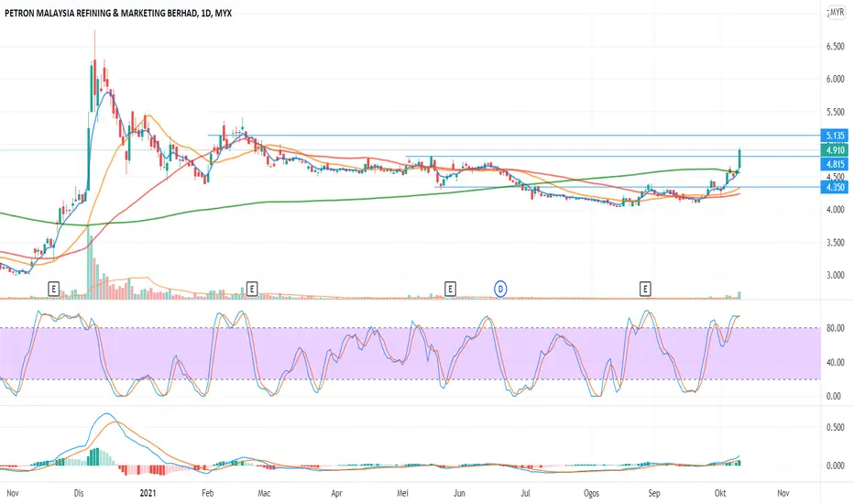Screen dimensions: 854x504
Task: Click the 6.500 price axis value
Action: pos(835,47)
